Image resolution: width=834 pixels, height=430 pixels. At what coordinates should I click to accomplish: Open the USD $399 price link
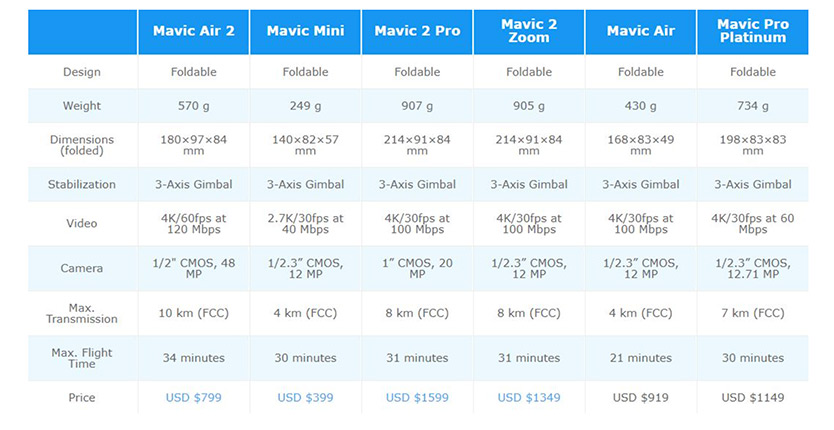click(305, 398)
